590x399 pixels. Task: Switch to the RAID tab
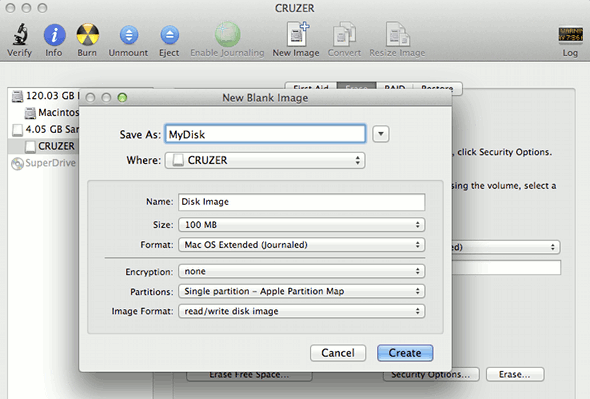pos(395,86)
